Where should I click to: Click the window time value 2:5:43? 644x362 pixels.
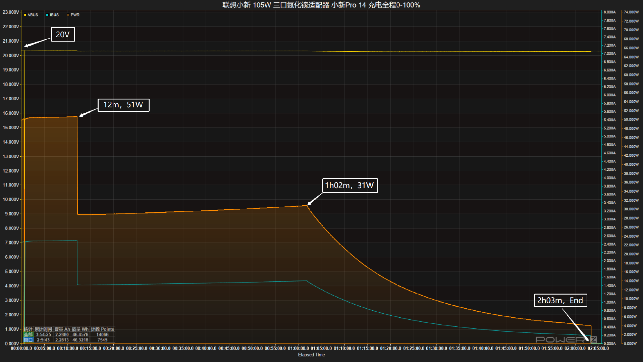pyautogui.click(x=43, y=340)
